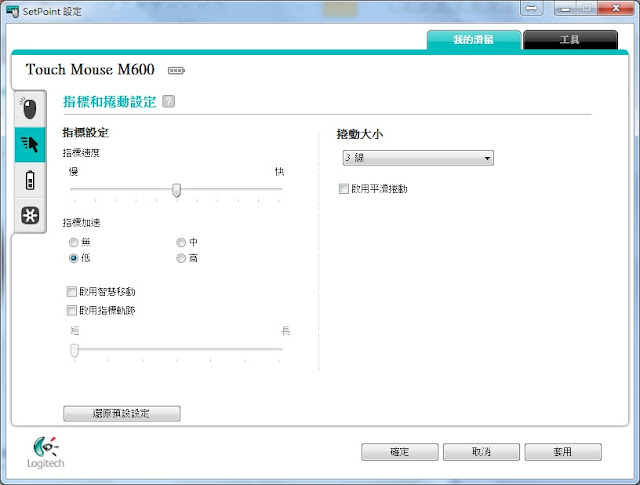Click the Touch Mouse M600 title

pyautogui.click(x=90, y=69)
